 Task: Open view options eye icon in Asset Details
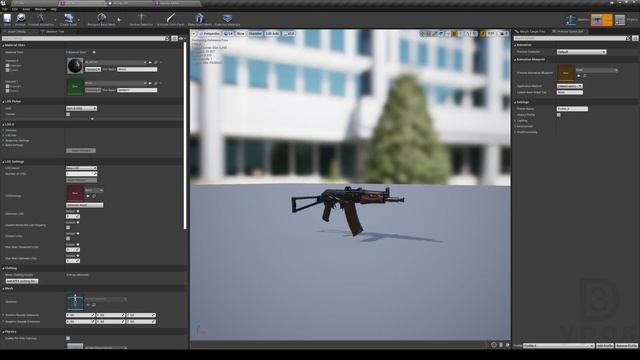tap(181, 38)
